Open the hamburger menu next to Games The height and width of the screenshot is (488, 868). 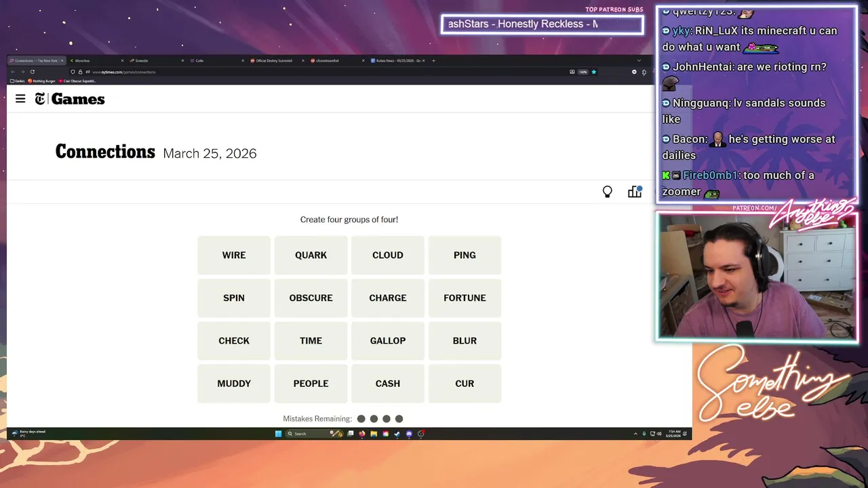tap(20, 99)
